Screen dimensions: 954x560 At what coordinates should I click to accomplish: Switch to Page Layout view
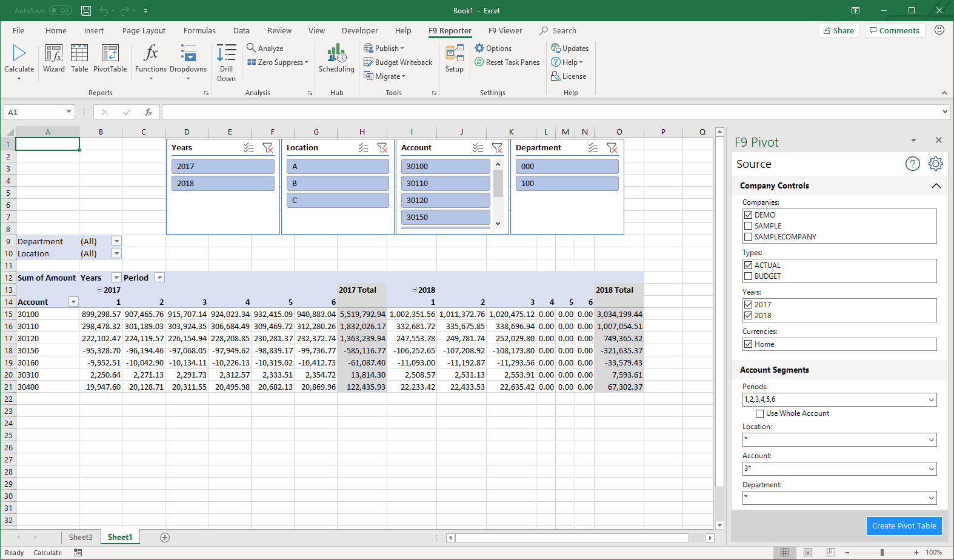807,553
